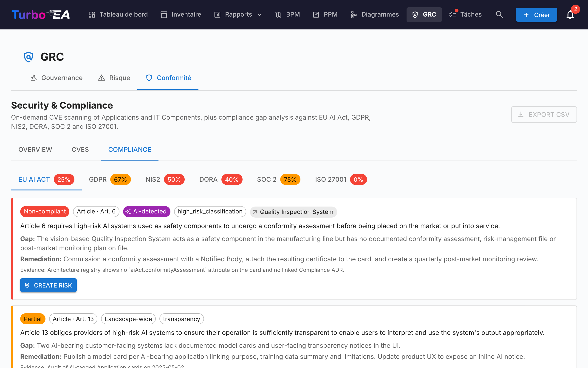Click the Partial status chip

tap(33, 319)
